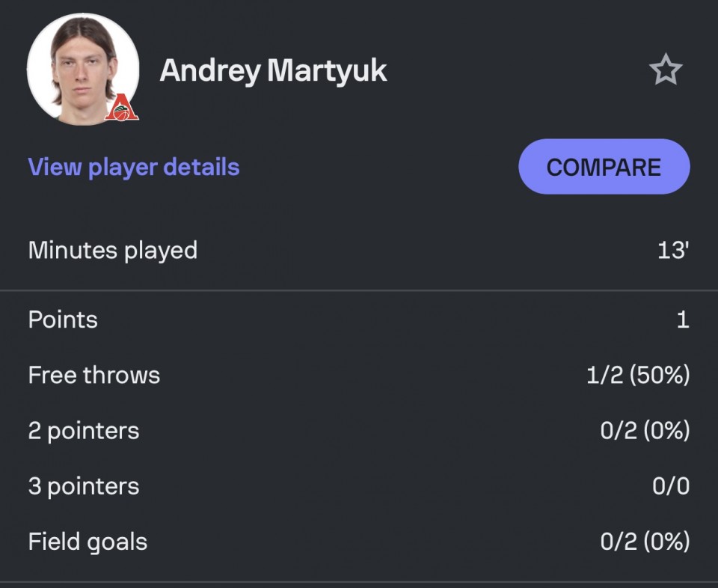The height and width of the screenshot is (588, 718).
Task: Click the Points value of 1
Action: point(683,319)
